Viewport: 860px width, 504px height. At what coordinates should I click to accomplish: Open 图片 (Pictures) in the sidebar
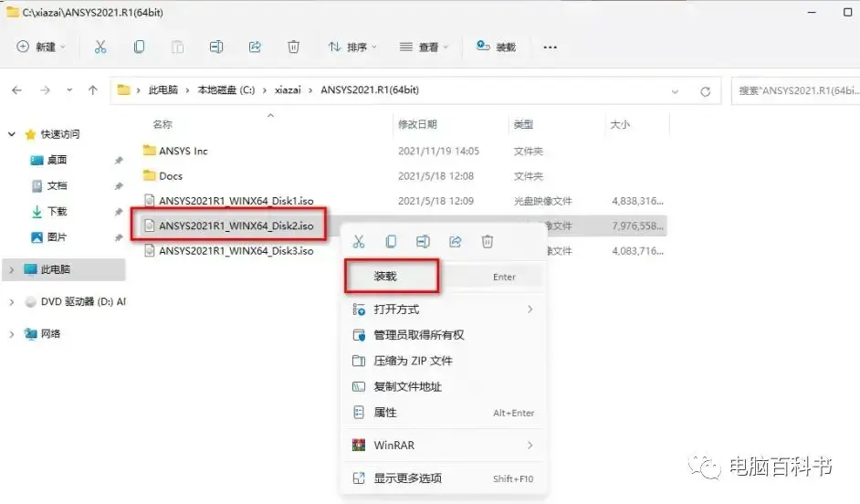(x=57, y=236)
